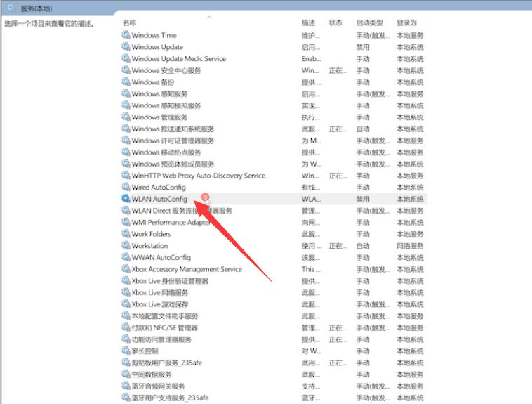Select the Windows Update service row
Screen dimensions: 532x404
point(274,47)
